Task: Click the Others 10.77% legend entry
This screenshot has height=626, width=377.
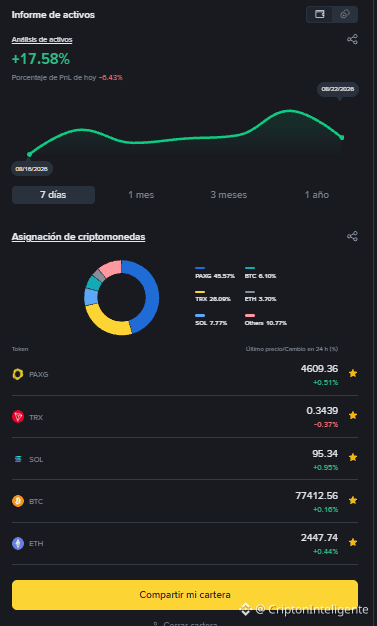Action: pos(266,319)
